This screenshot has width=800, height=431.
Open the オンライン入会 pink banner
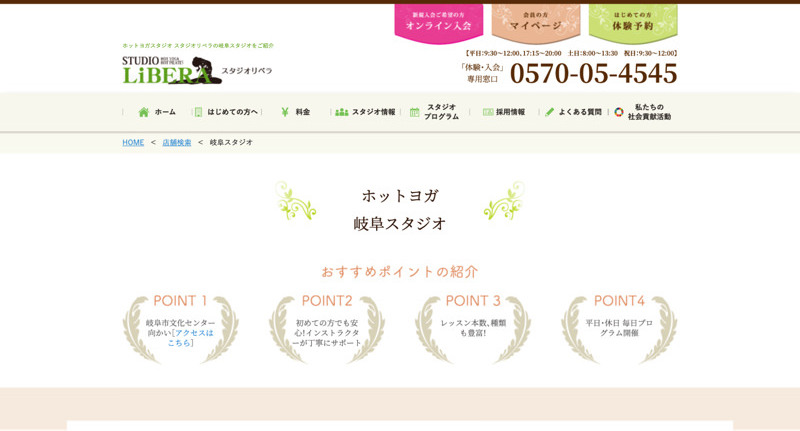pos(438,23)
